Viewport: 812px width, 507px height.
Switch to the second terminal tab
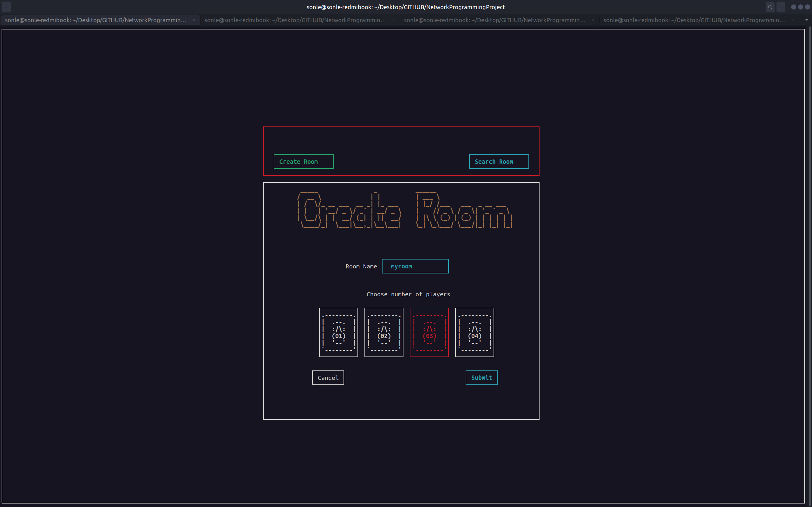(295, 20)
